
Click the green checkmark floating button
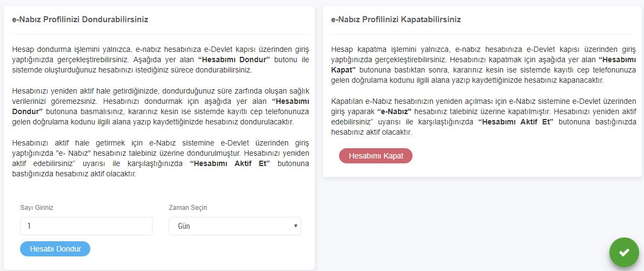coord(623,252)
